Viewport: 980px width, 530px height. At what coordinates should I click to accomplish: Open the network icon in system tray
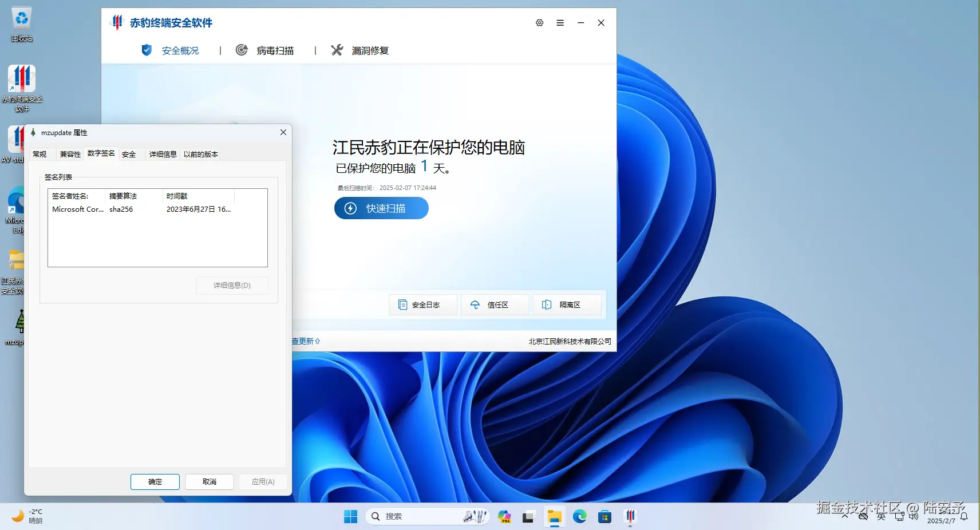(899, 516)
